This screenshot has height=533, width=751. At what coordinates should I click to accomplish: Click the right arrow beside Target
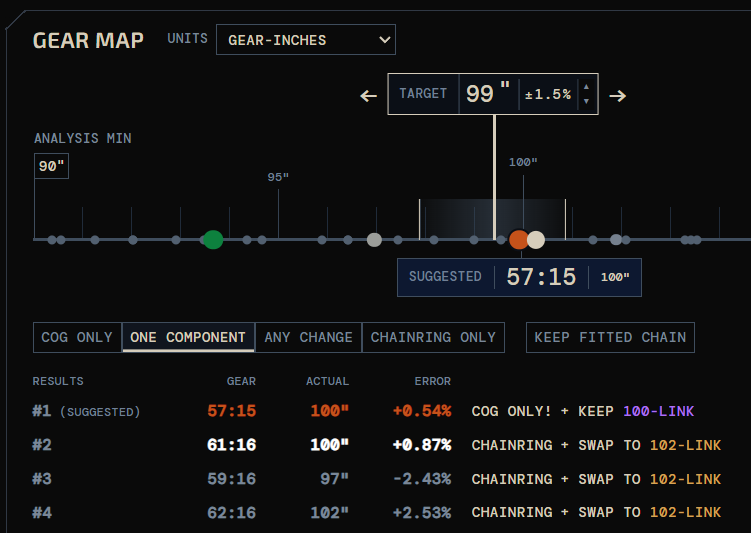tap(617, 96)
